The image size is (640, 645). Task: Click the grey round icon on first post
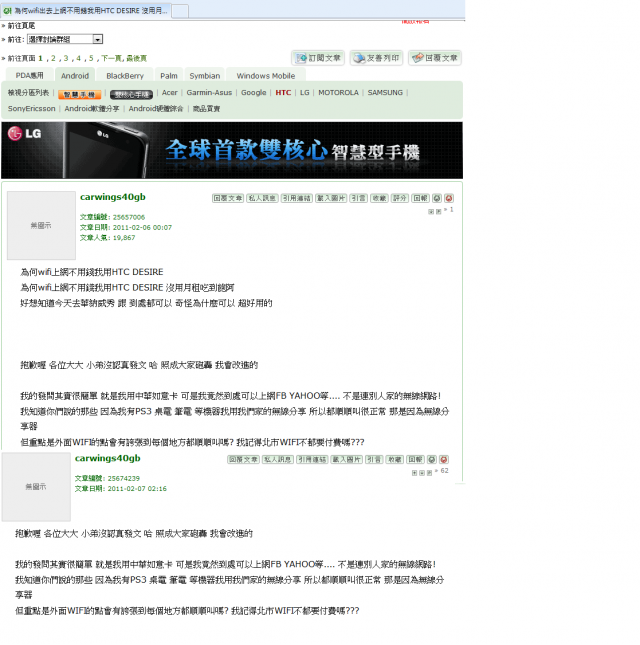437,198
